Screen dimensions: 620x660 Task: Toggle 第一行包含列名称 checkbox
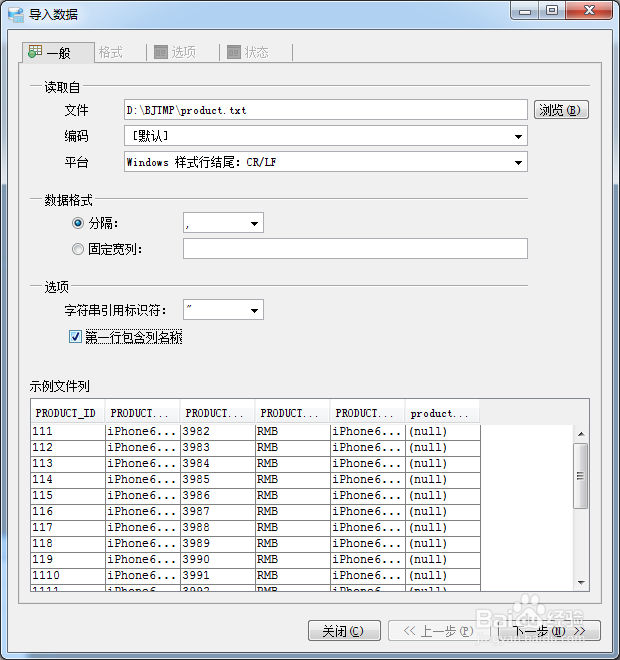tap(75, 337)
